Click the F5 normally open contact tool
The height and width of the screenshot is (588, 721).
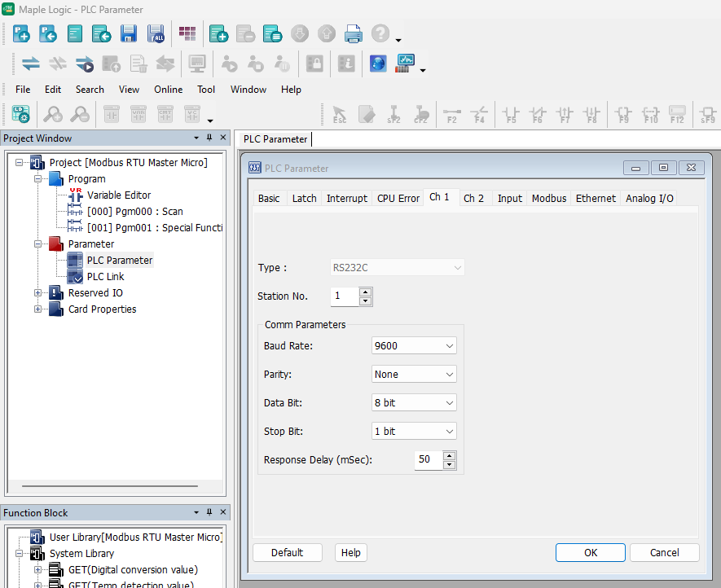[511, 115]
